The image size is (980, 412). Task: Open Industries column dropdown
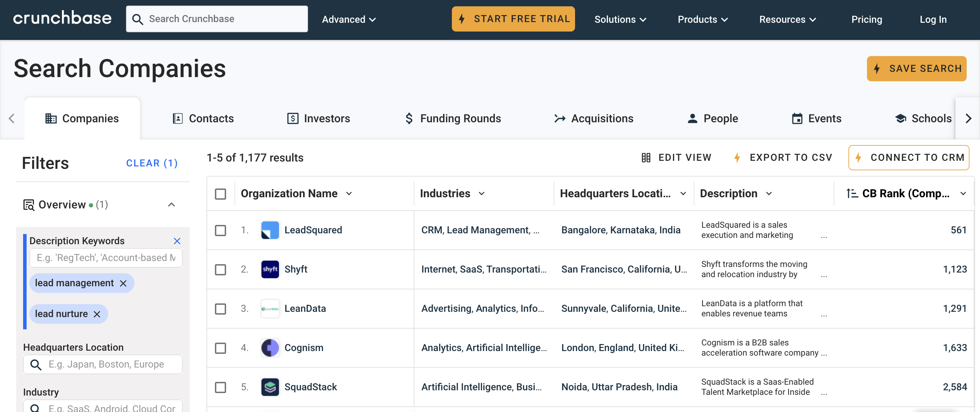[x=482, y=193]
